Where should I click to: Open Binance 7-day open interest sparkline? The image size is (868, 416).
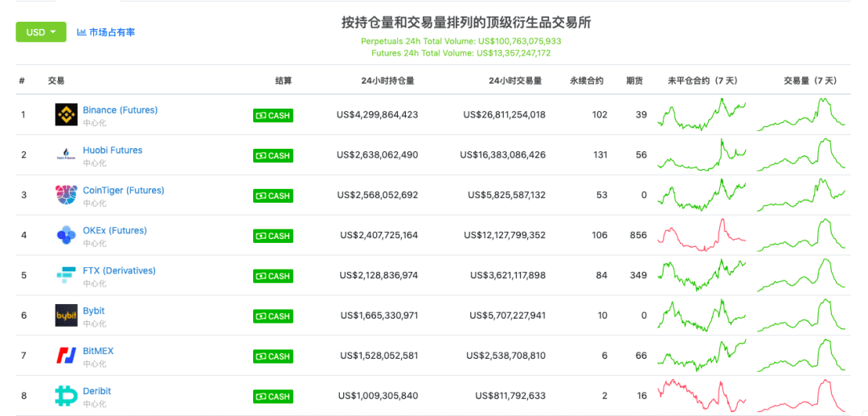coord(702,114)
